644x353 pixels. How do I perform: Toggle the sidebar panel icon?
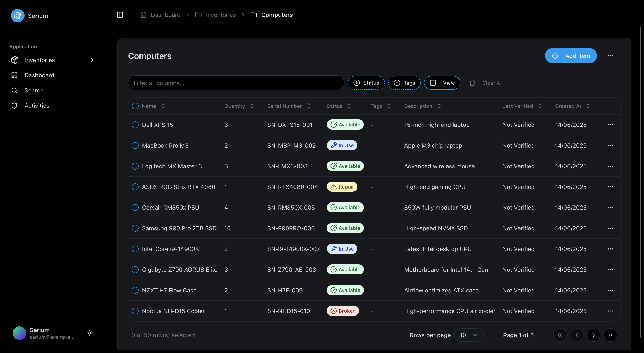click(120, 15)
